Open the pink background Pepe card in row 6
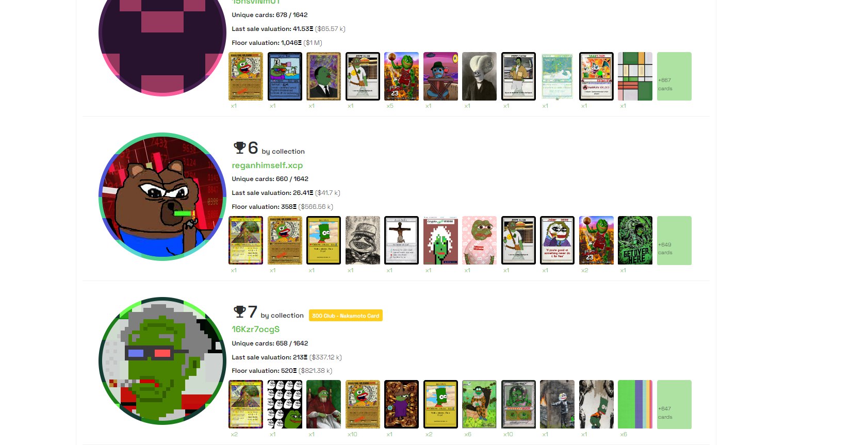 pyautogui.click(x=479, y=240)
